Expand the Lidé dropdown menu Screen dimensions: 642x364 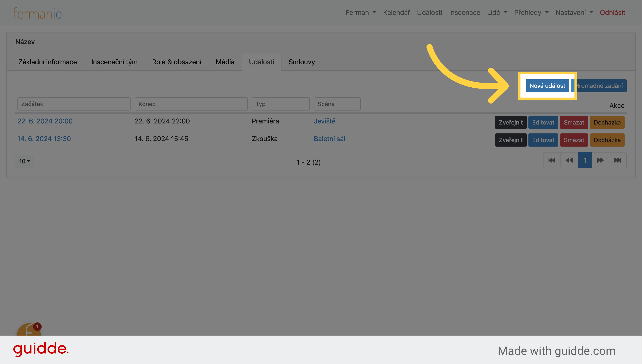point(497,13)
